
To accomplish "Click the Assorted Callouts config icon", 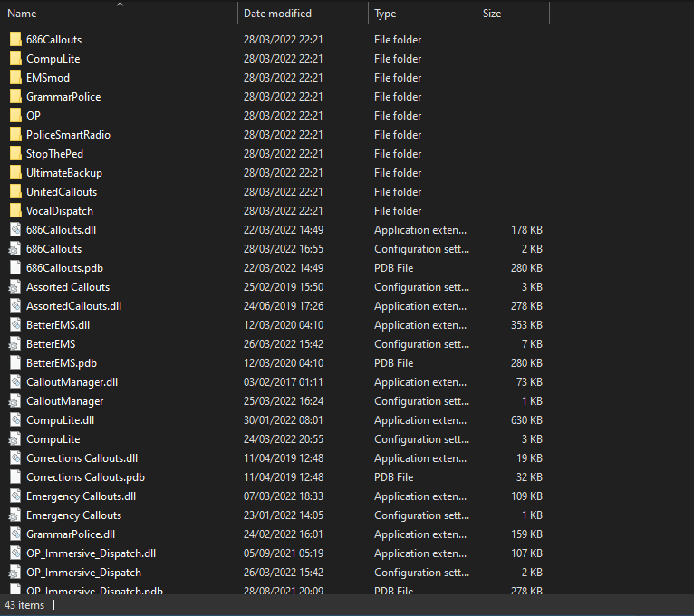I will [14, 287].
